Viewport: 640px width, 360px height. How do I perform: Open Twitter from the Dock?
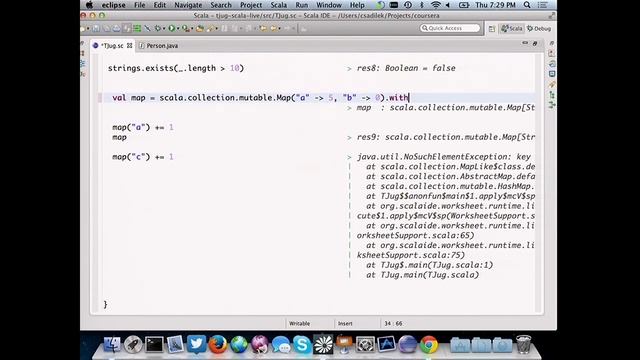click(x=196, y=344)
